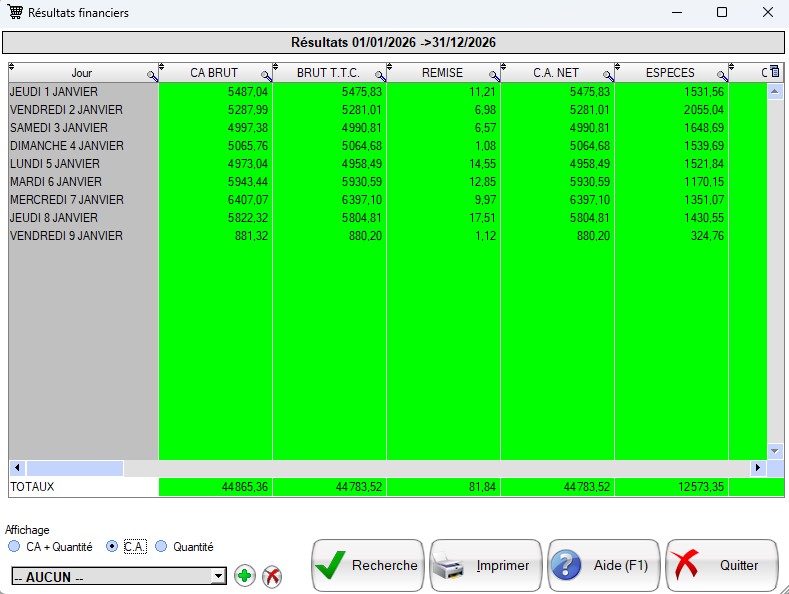Click the ESPECES column header
Screen dimensions: 789x594
(670, 73)
